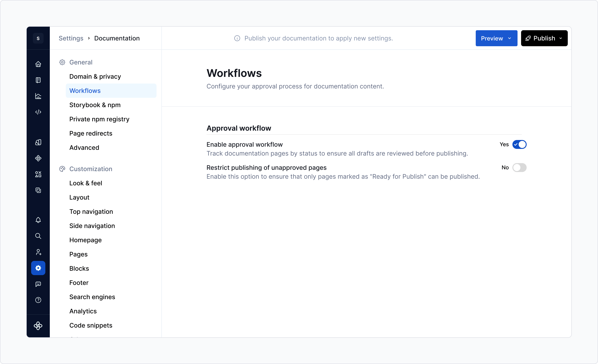Select the Code export icon in sidebar
The width and height of the screenshot is (598, 364).
pyautogui.click(x=38, y=112)
